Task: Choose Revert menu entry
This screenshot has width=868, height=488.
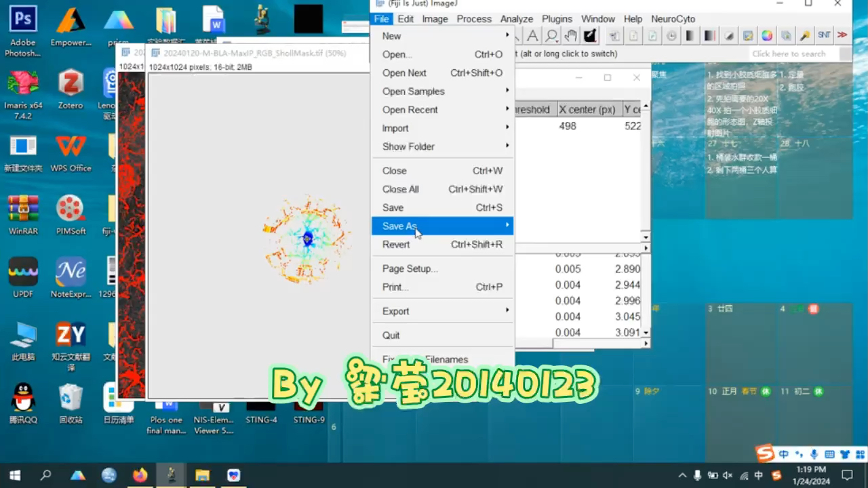Action: (x=442, y=244)
